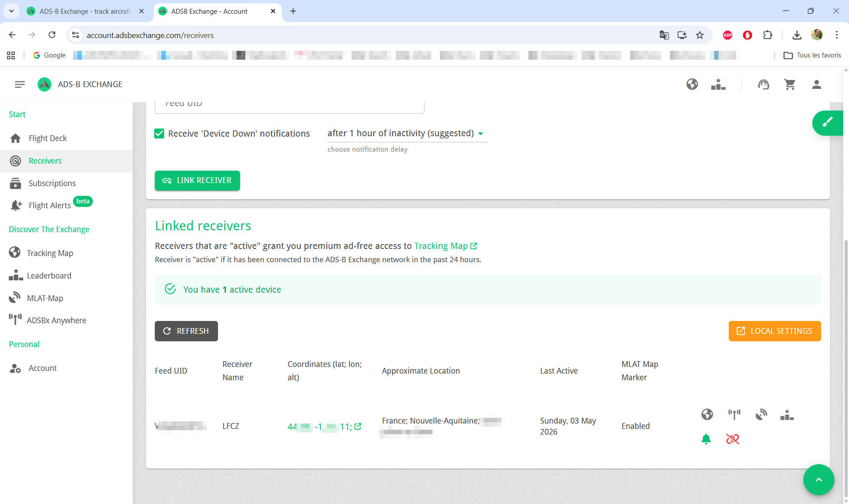This screenshot has height=504, width=849.
Task: Bookmark this page with the star
Action: click(700, 35)
